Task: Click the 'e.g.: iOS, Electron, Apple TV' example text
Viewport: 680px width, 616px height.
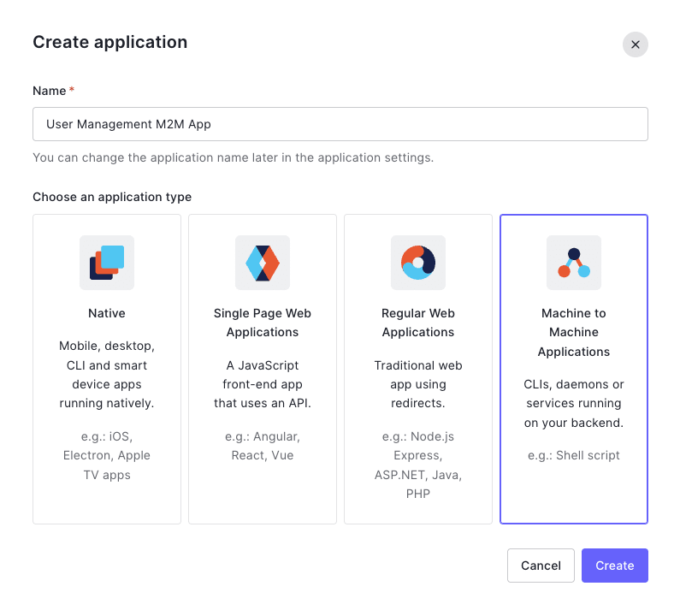Action: click(x=107, y=455)
